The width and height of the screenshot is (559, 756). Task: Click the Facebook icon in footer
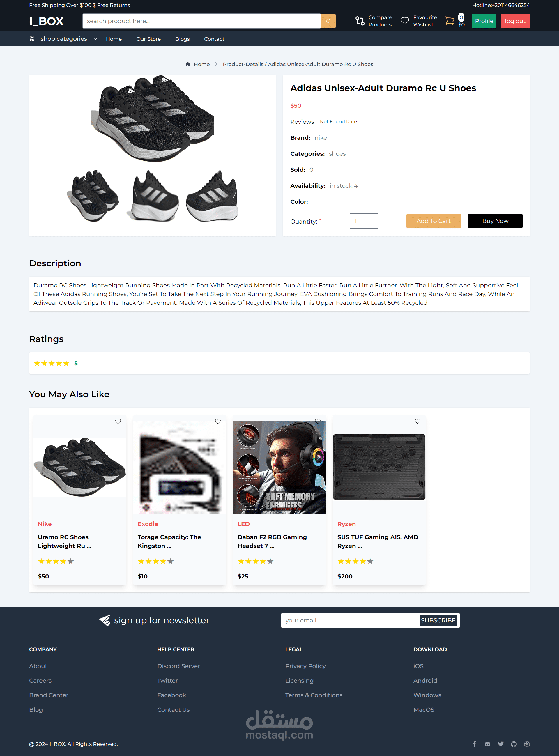pos(474,744)
